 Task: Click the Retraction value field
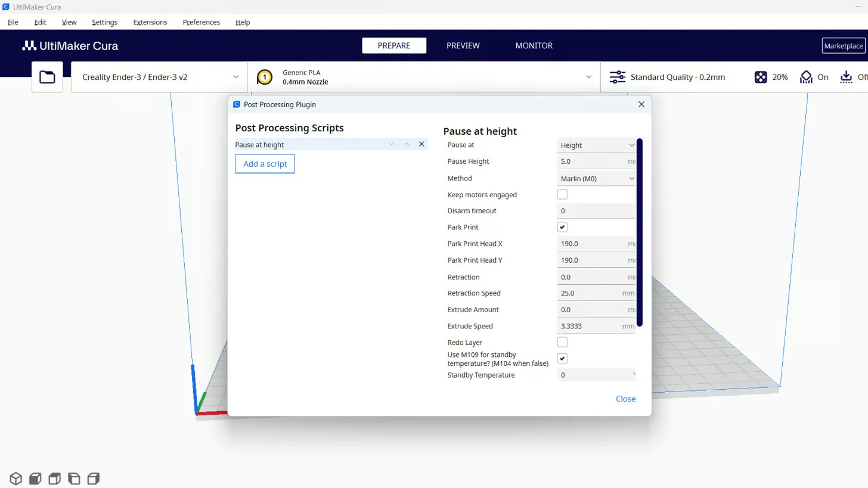coord(596,277)
